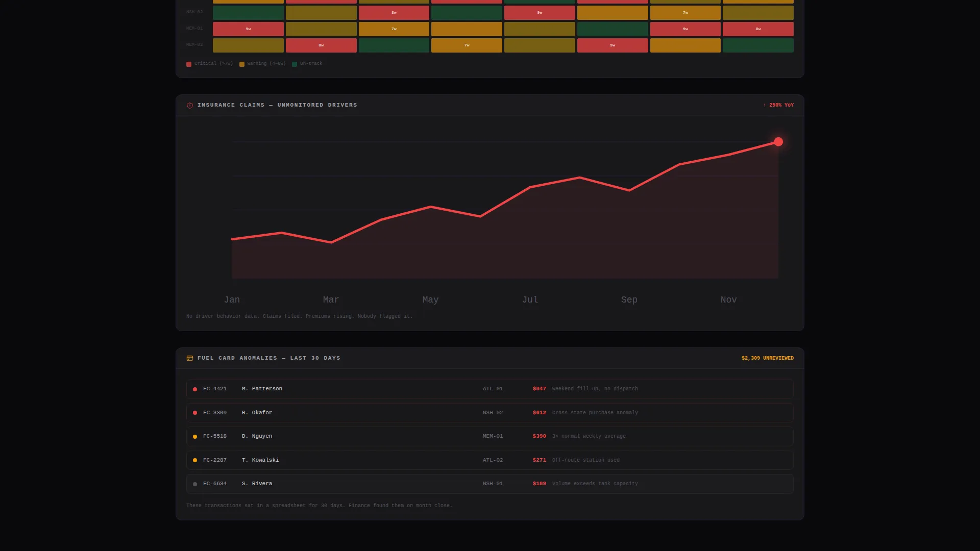The image size is (980, 551).
Task: Click the gray status dot for FC-6634
Action: point(195,484)
